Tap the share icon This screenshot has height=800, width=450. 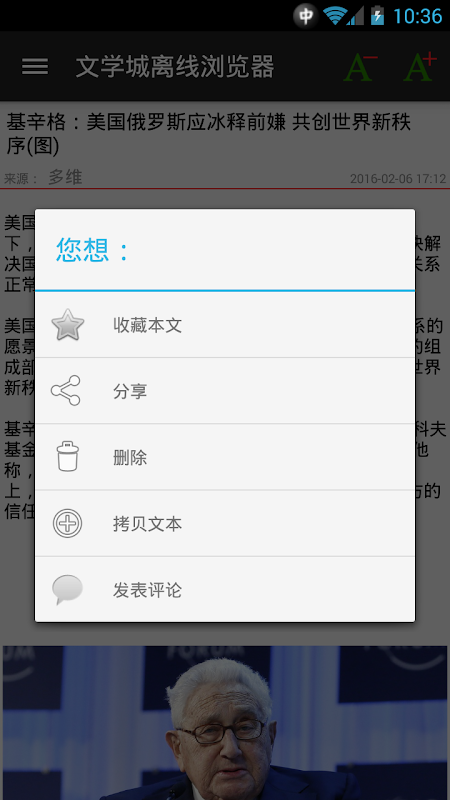(x=66, y=391)
